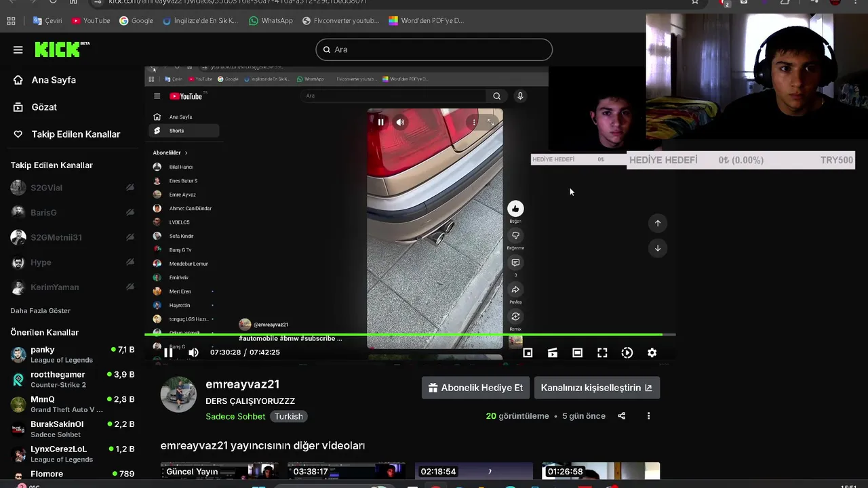Click the Turkish language tag

(x=289, y=416)
